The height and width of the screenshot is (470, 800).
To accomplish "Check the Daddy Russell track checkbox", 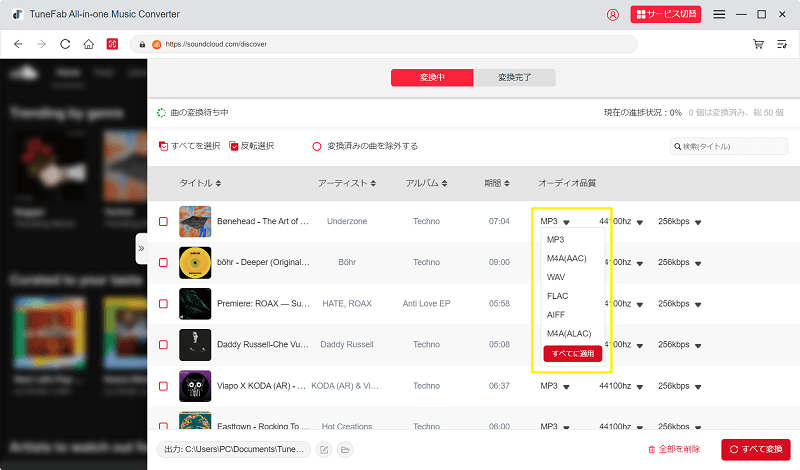I will pos(163,344).
